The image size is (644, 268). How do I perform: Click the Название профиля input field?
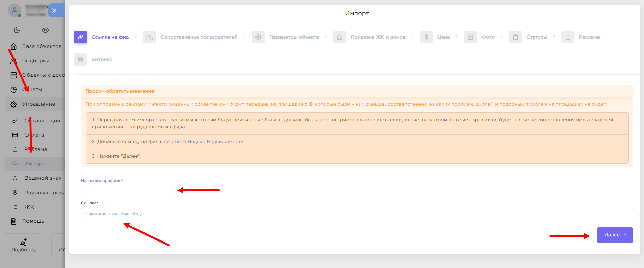[x=127, y=190]
